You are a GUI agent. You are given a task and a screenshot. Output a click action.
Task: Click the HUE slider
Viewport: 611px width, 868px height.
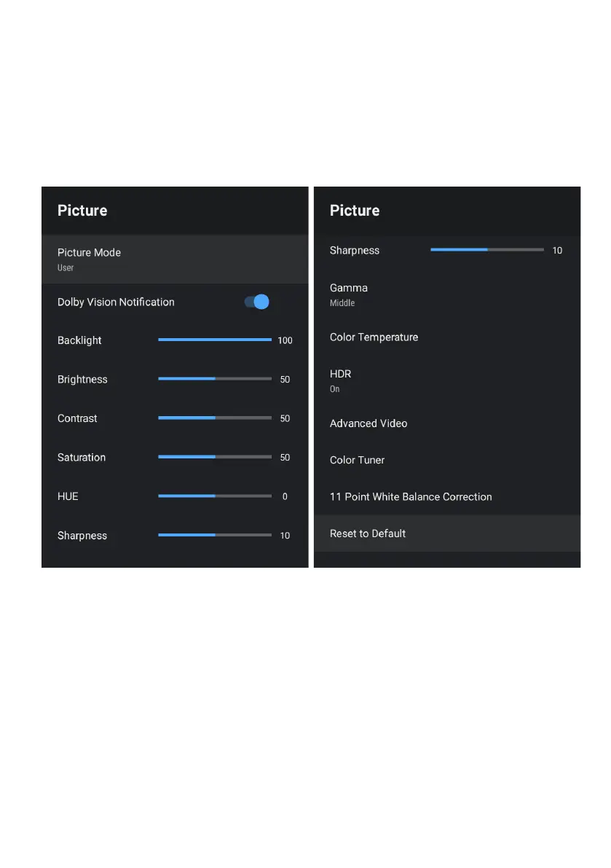point(215,496)
